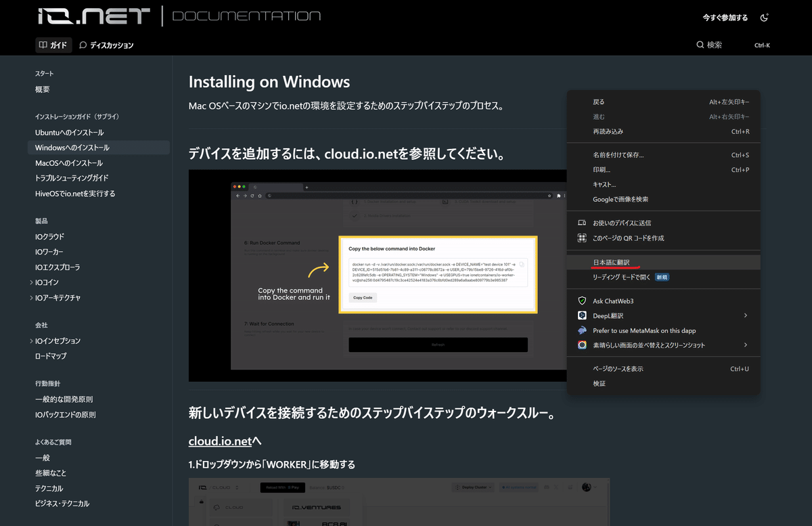
Task: Open トラブルシューティングガイド sidebar page
Action: click(x=72, y=178)
